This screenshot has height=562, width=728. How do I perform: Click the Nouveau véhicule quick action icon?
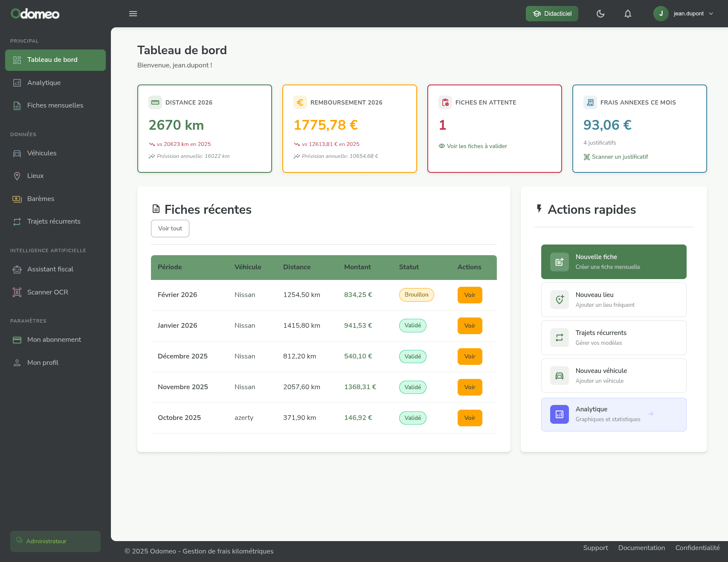point(559,376)
